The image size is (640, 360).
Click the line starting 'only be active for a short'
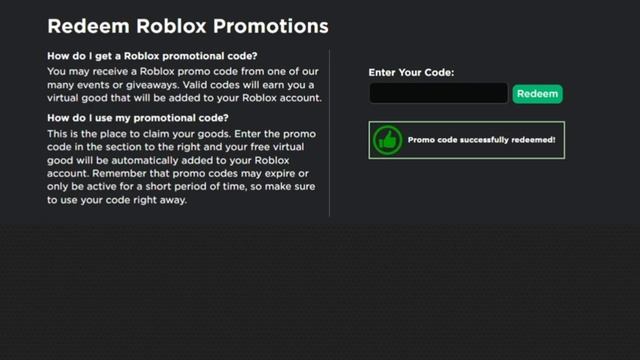(x=181, y=187)
